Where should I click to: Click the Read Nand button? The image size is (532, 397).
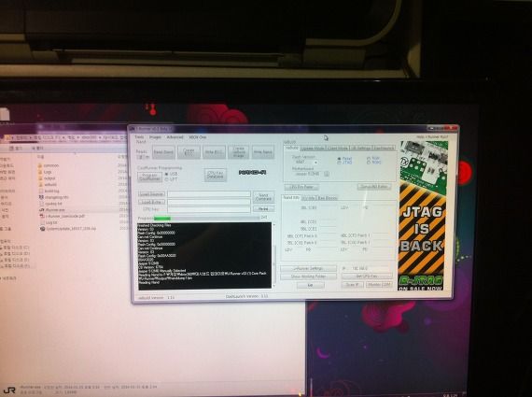tap(163, 152)
